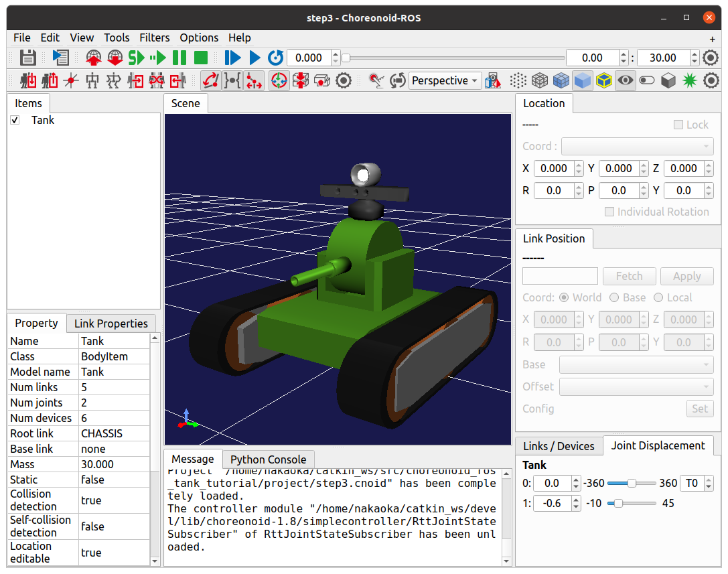Click the green collision lines star icon
728x574 pixels.
(x=689, y=81)
